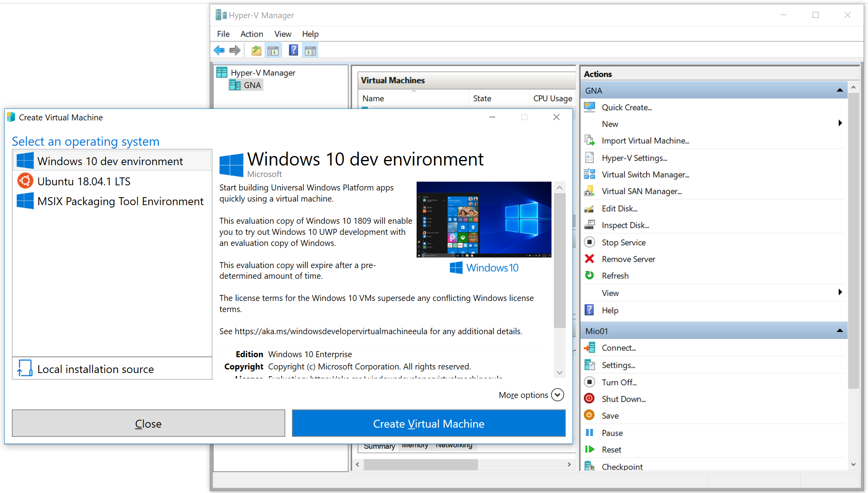Viewport: 868px width, 493px height.
Task: Click the Edit Disk icon
Action: pyautogui.click(x=589, y=208)
